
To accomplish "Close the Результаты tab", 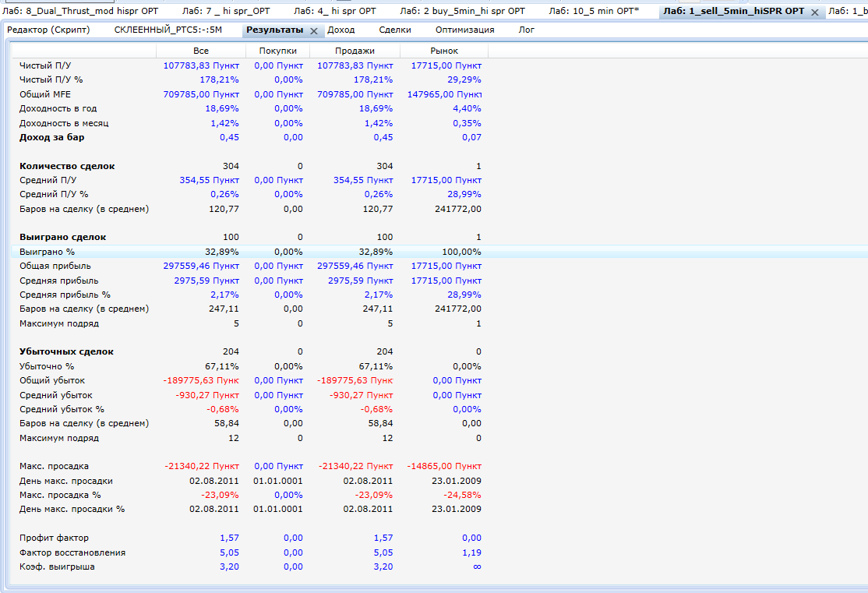I will point(313,30).
